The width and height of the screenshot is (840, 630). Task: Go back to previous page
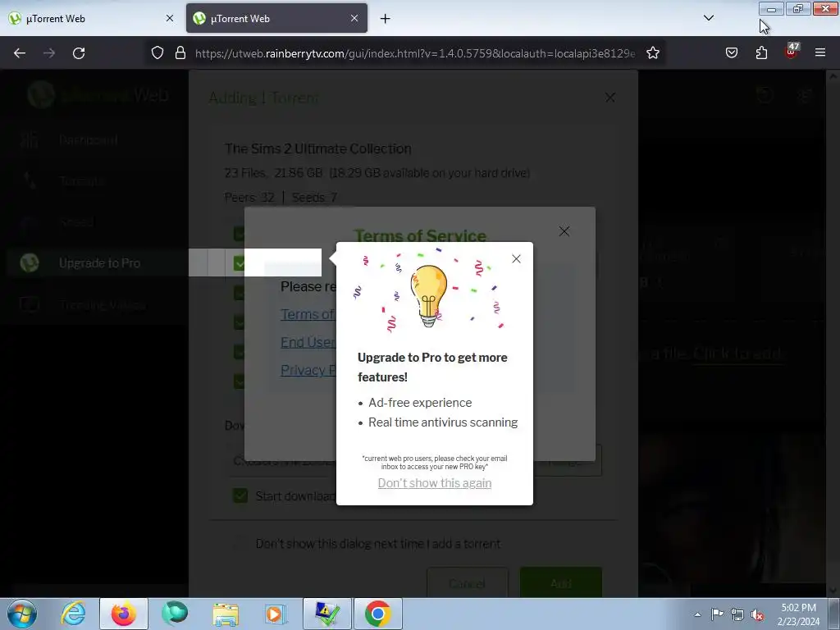(20, 53)
